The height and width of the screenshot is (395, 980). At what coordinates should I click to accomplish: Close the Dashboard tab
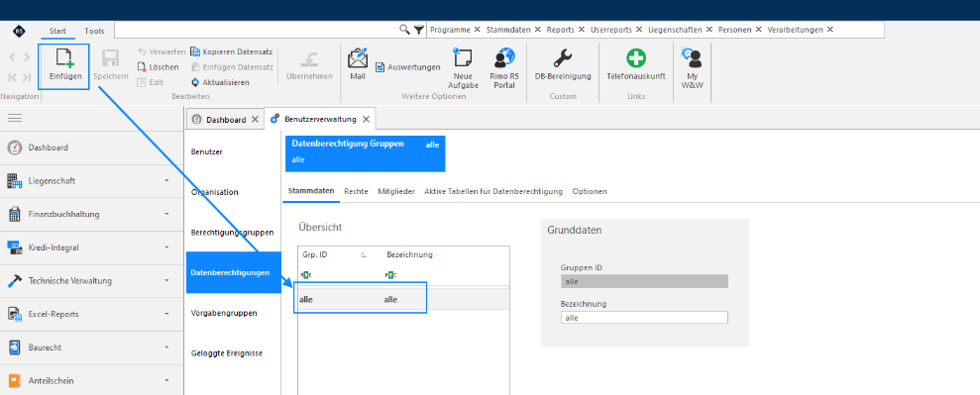[x=255, y=120]
